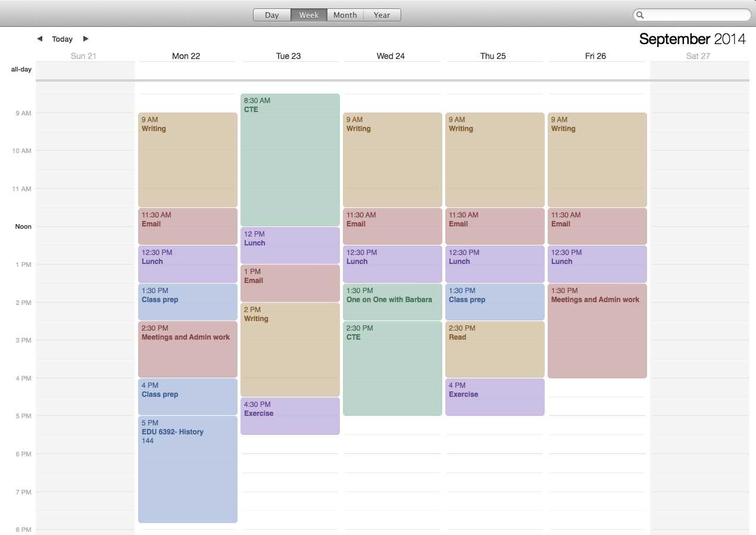Image resolution: width=756 pixels, height=535 pixels.
Task: Focus the calendar search field
Action: point(692,15)
